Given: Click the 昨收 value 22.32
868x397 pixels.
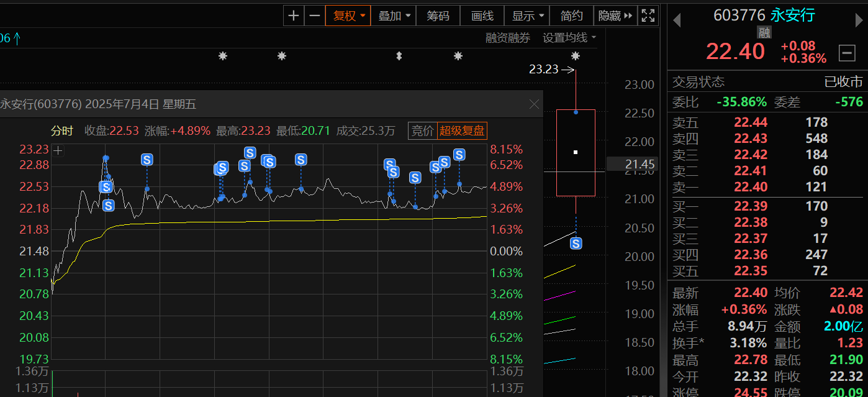Looking at the screenshot, I should coord(846,376).
